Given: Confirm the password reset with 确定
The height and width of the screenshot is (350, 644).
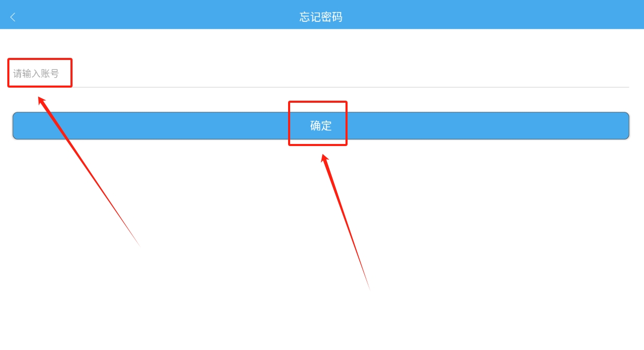Looking at the screenshot, I should pyautogui.click(x=321, y=126).
